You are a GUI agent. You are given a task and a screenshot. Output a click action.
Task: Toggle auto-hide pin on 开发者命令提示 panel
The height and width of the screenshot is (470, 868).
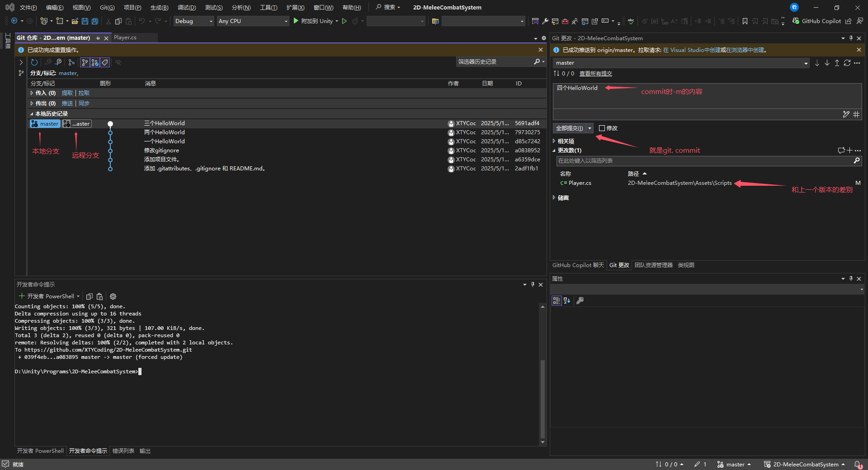[x=533, y=284]
